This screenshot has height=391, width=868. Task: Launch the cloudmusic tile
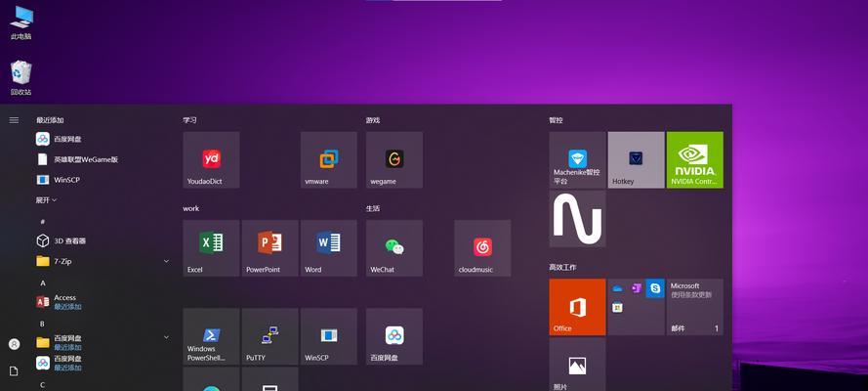tap(482, 248)
